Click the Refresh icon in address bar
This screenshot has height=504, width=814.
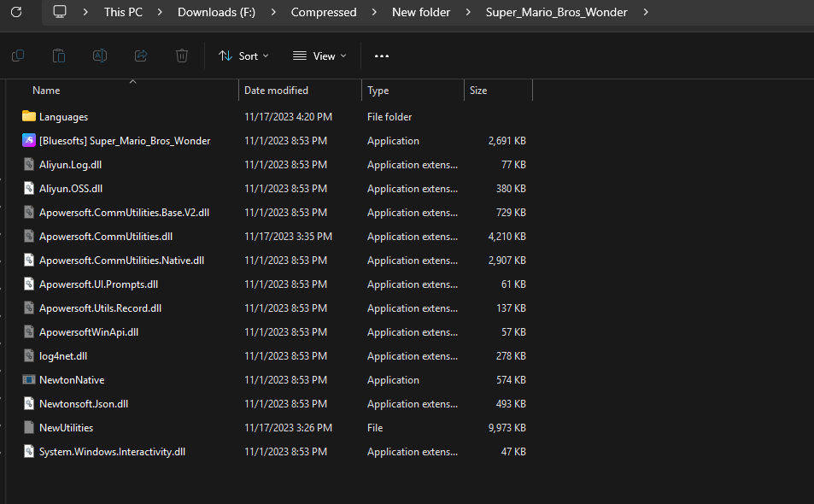[x=16, y=12]
